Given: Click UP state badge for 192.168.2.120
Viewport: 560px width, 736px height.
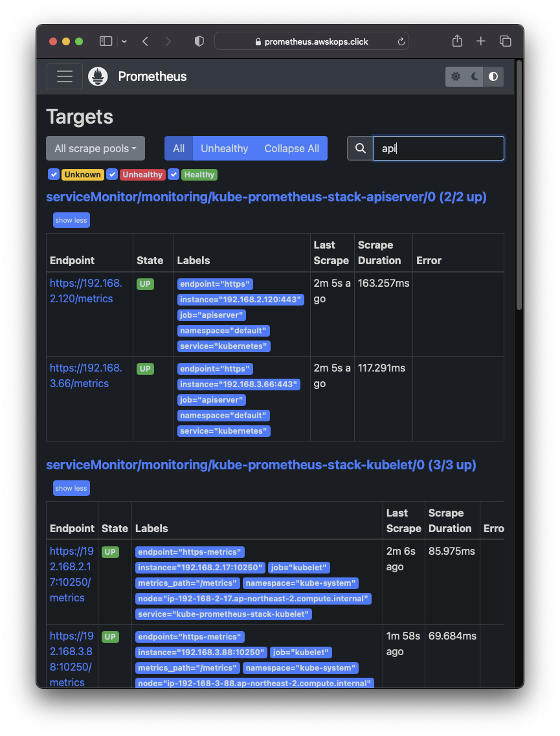Looking at the screenshot, I should coord(145,284).
